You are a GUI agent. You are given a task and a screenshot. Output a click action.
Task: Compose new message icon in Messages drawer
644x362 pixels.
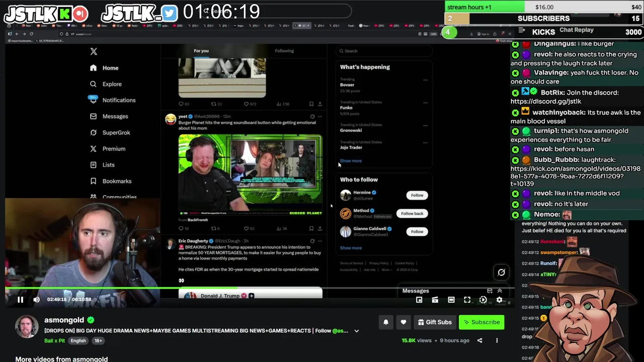(x=490, y=291)
